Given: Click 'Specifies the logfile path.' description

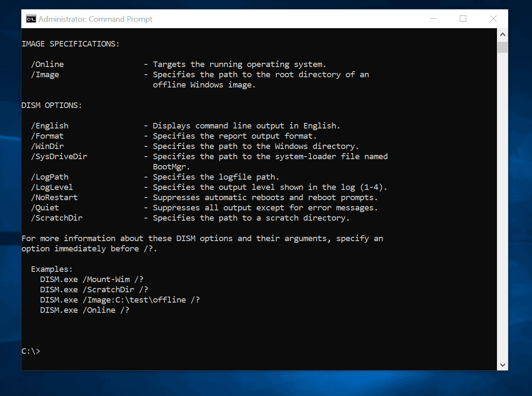Looking at the screenshot, I should click(x=216, y=177).
